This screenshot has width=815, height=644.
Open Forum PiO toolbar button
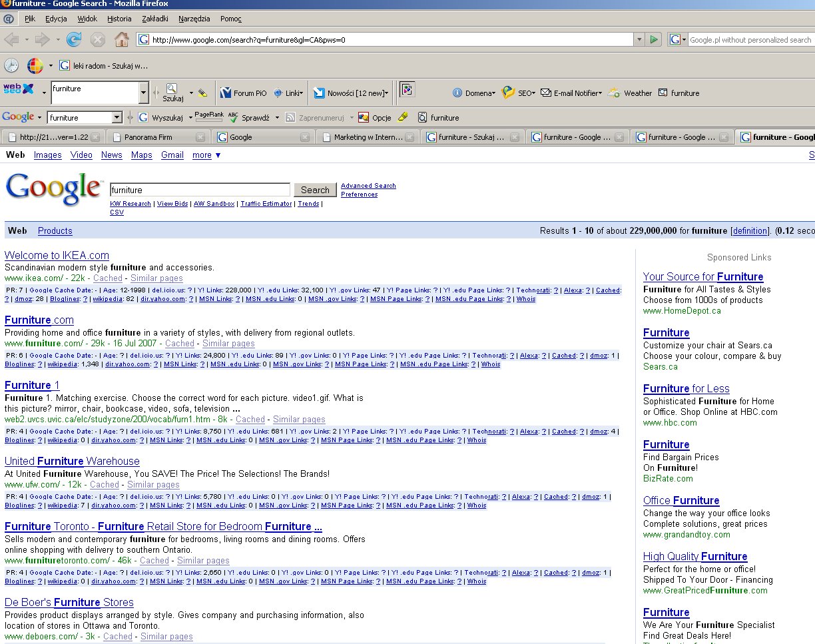click(243, 93)
